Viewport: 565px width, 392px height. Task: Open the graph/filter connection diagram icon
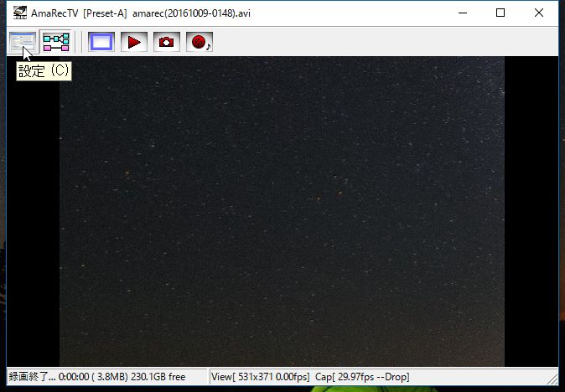56,42
